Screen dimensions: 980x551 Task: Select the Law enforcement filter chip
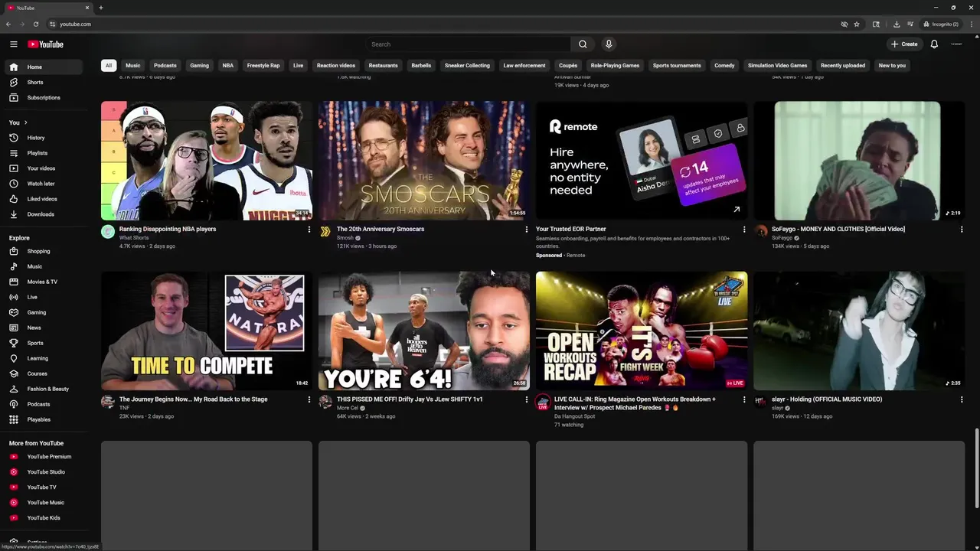point(524,66)
